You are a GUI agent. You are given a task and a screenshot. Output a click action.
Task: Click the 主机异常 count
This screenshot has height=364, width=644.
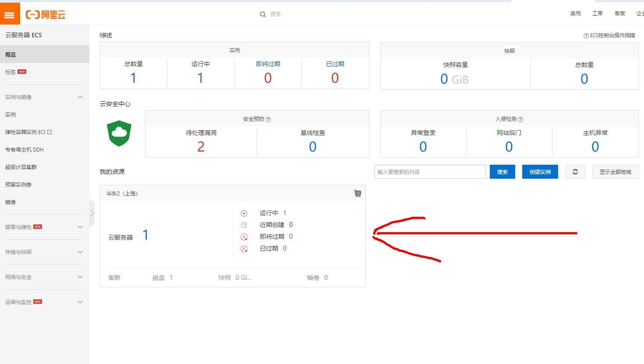coord(595,147)
